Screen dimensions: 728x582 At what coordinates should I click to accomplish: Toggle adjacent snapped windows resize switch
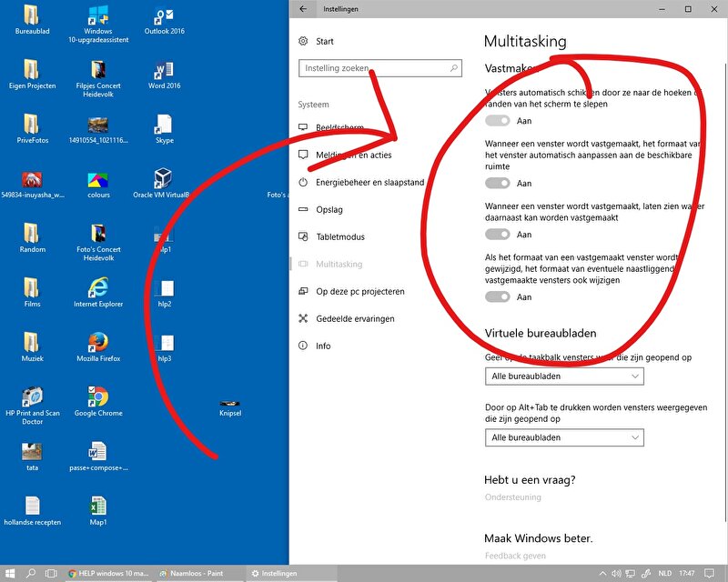click(x=498, y=297)
